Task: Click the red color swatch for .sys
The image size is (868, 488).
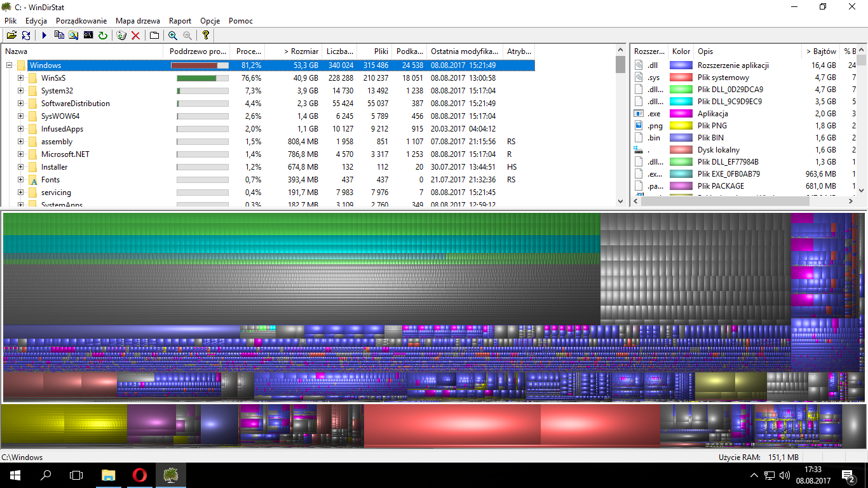Action: (x=681, y=78)
